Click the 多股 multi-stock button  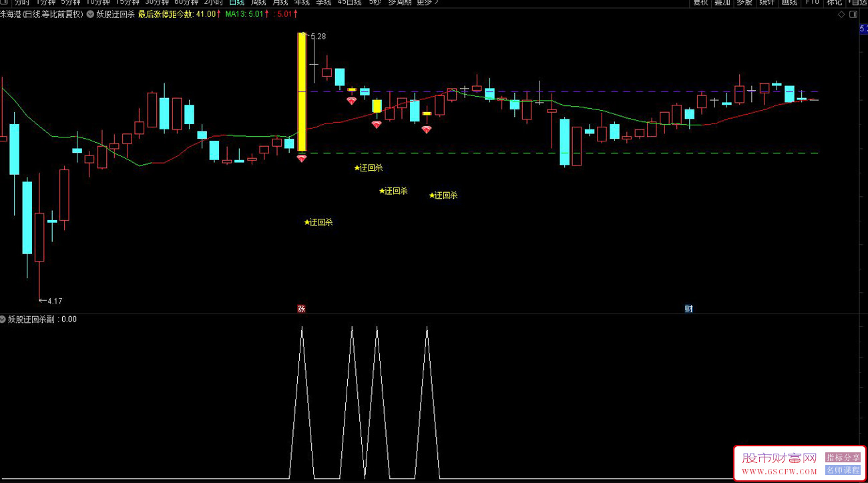(x=744, y=2)
